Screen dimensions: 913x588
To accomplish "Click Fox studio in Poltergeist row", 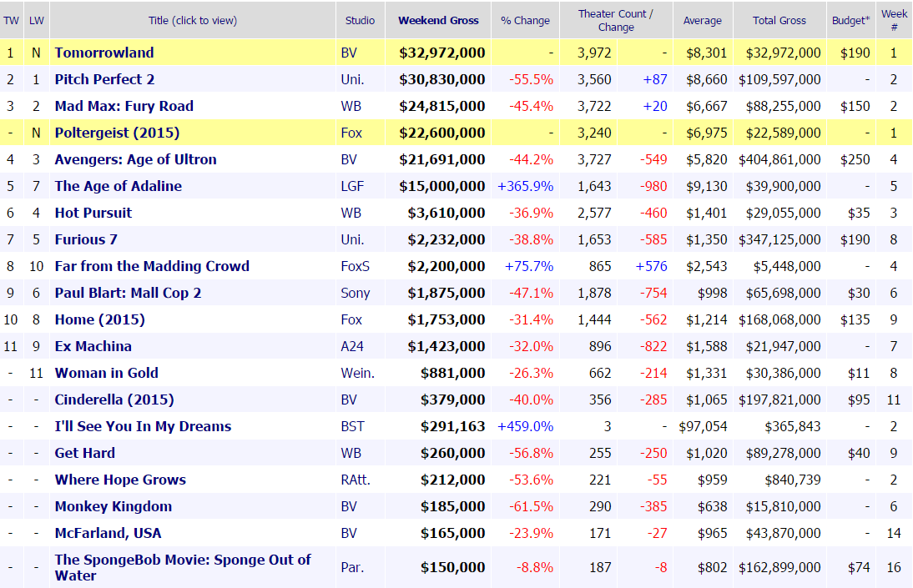I will pos(351,133).
